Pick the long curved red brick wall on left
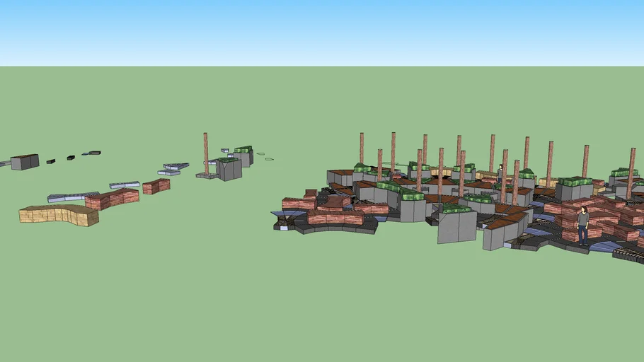Image resolution: width=644 pixels, height=362 pixels. 112,197
